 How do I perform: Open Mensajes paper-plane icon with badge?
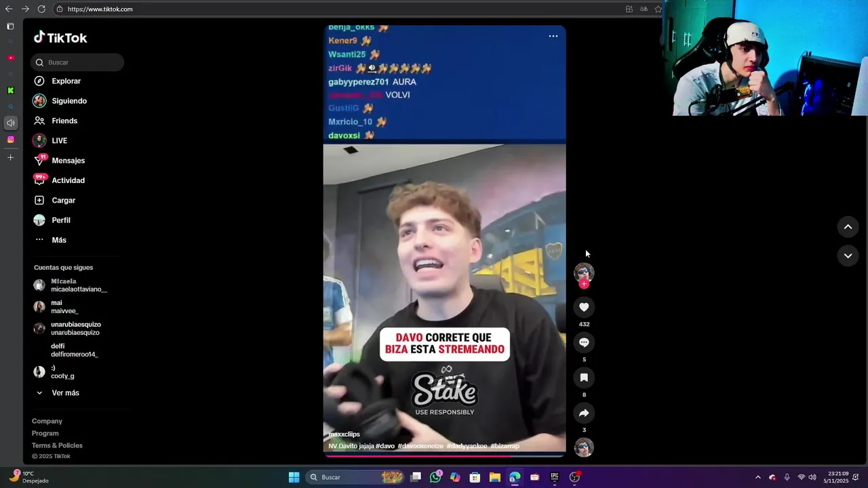[40, 160]
